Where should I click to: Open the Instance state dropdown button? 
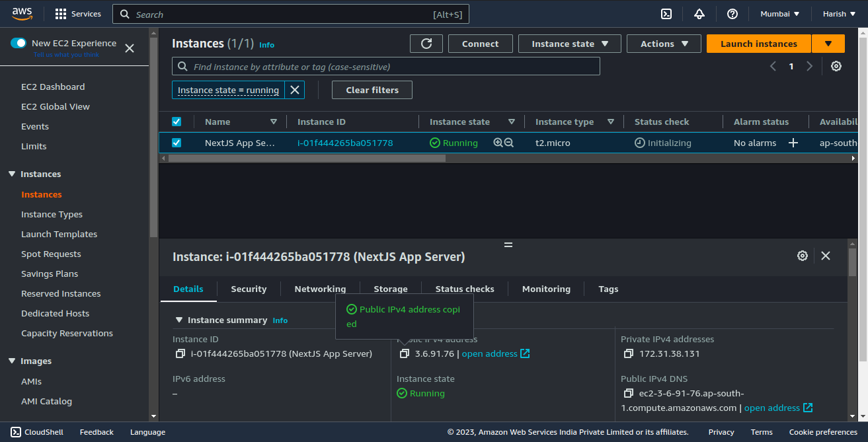[x=570, y=44]
